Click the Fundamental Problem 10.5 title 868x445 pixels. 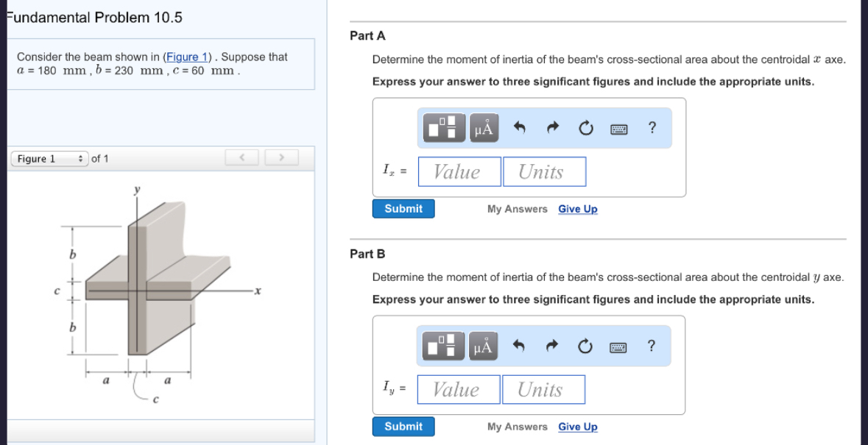pyautogui.click(x=94, y=18)
